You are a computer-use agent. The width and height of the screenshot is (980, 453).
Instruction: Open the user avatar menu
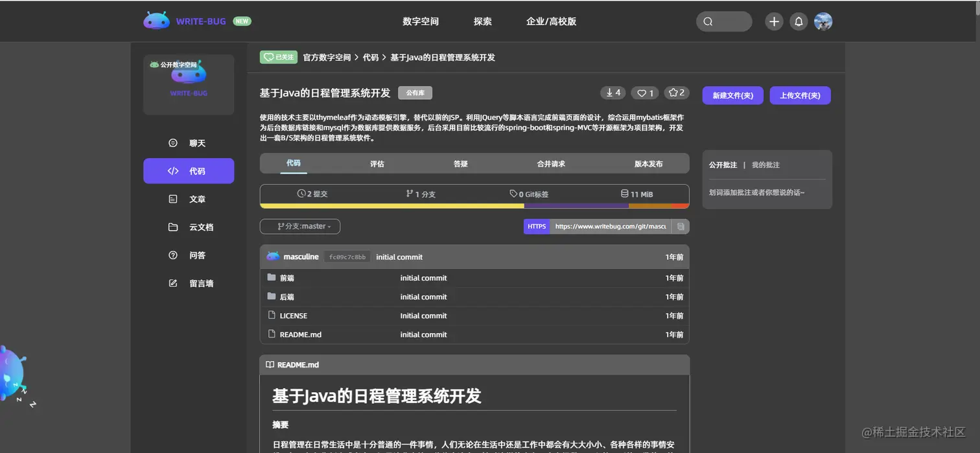point(823,21)
